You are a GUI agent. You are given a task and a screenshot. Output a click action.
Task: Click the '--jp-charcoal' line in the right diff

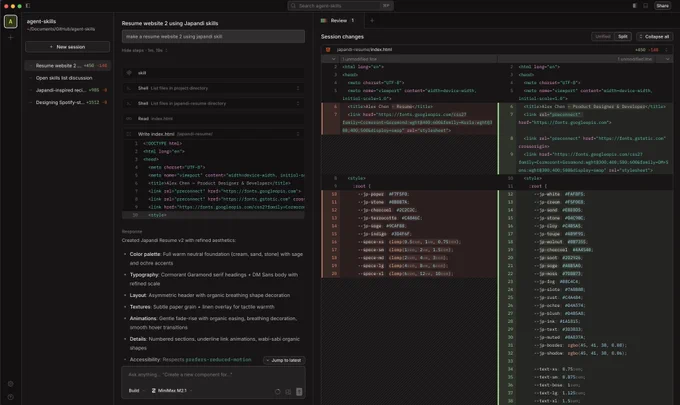coord(564,250)
